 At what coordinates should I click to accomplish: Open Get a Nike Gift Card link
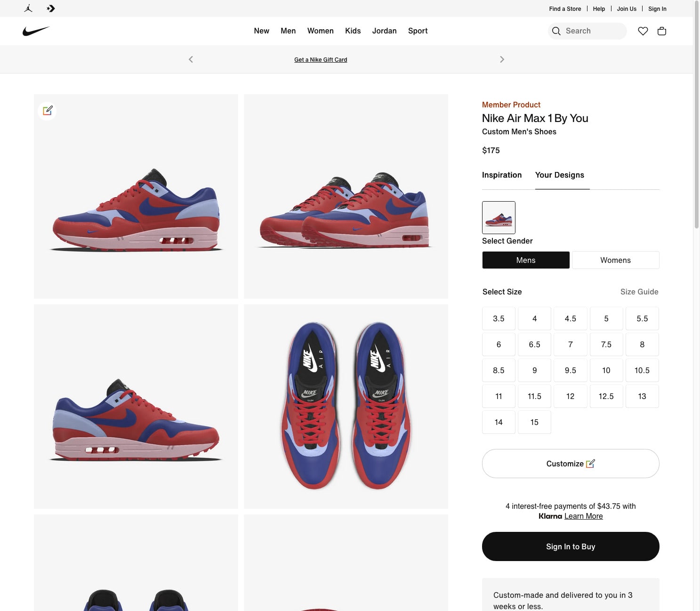coord(321,60)
